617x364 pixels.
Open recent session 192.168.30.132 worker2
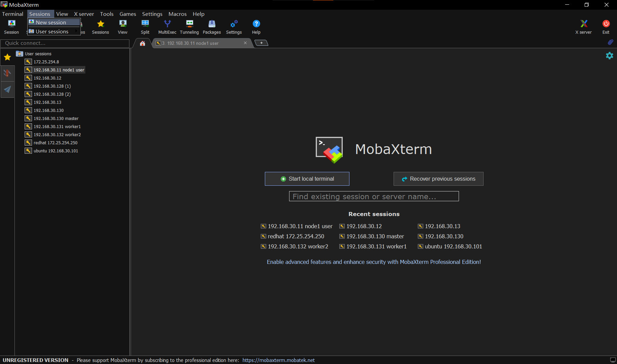click(295, 246)
